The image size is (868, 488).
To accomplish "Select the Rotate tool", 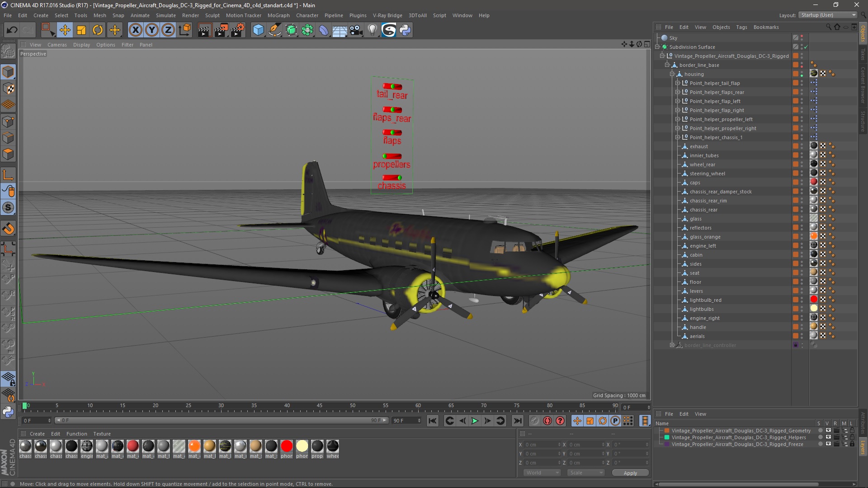I will click(x=98, y=30).
